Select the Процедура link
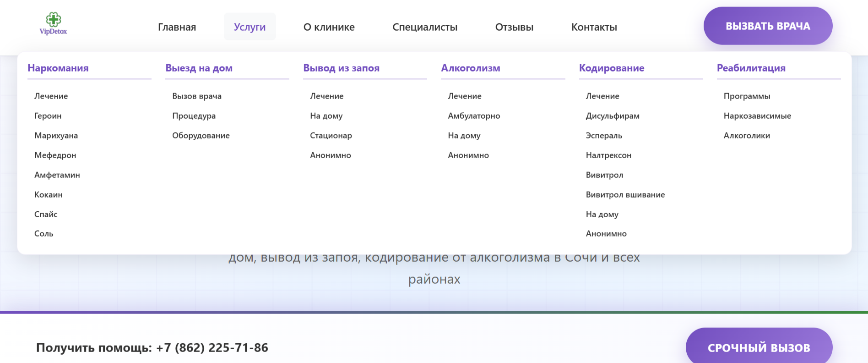868x363 pixels. [194, 116]
